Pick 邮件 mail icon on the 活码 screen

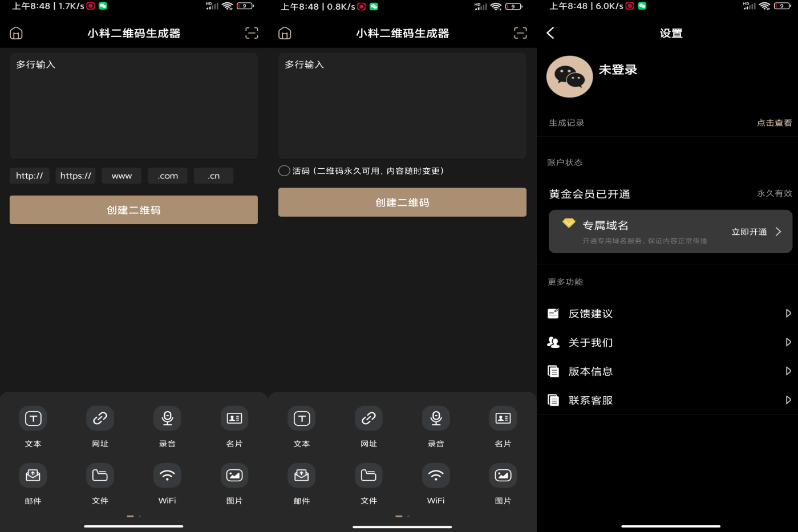(x=302, y=476)
